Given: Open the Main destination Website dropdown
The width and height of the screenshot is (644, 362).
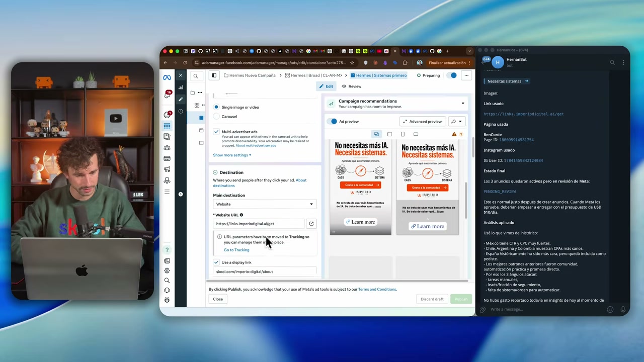Looking at the screenshot, I should tap(265, 204).
